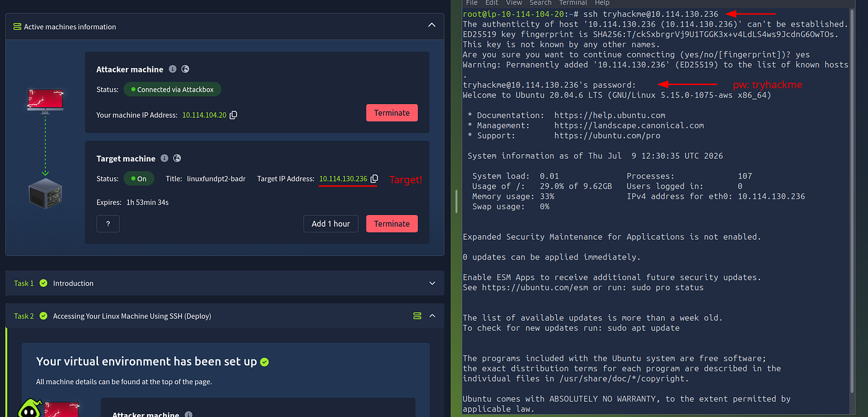Click the target IP address 10.114.130.236 text
Image resolution: width=868 pixels, height=417 pixels.
point(343,179)
